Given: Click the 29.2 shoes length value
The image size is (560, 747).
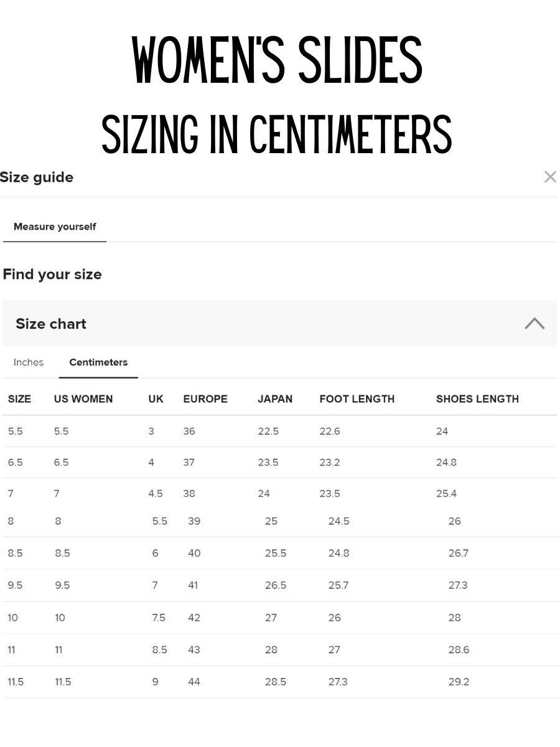Looking at the screenshot, I should tap(459, 682).
